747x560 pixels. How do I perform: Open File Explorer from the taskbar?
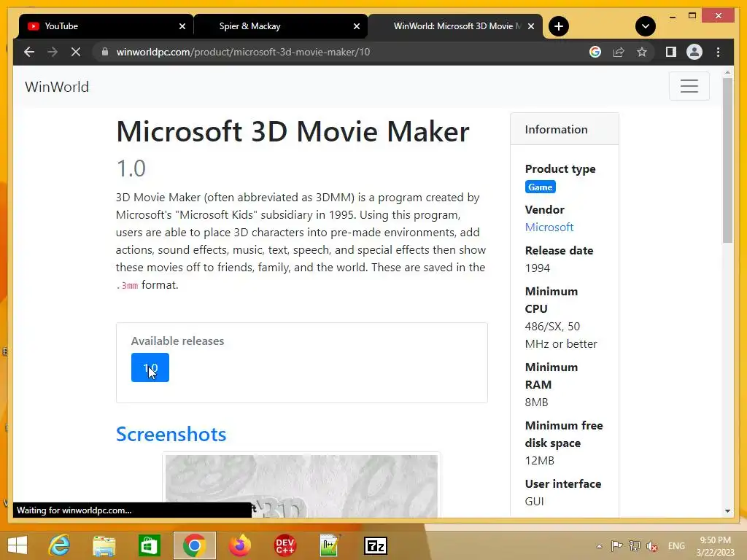click(104, 545)
